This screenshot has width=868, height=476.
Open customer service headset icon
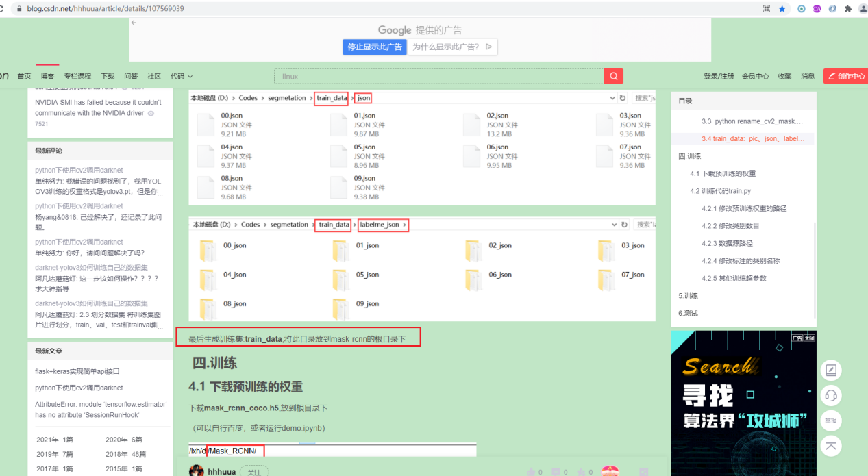pyautogui.click(x=831, y=395)
